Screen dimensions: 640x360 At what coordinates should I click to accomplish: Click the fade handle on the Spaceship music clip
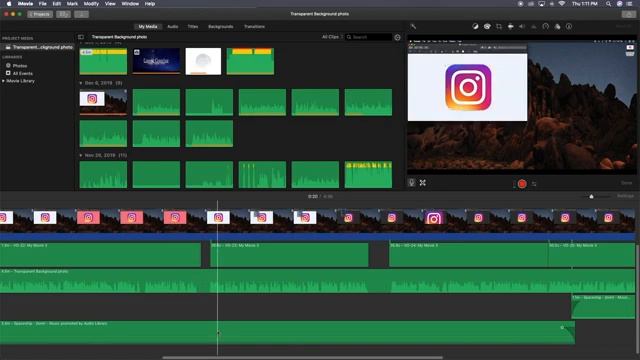(x=562, y=327)
